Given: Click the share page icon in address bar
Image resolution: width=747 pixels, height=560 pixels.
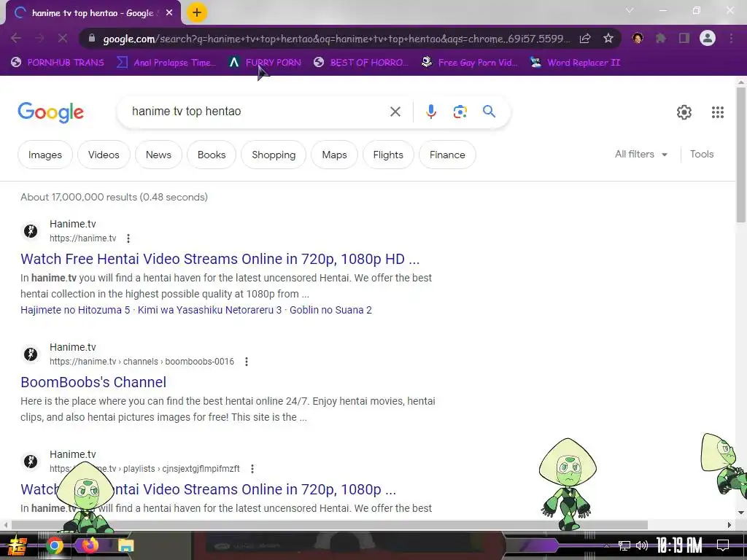Looking at the screenshot, I should pos(585,38).
